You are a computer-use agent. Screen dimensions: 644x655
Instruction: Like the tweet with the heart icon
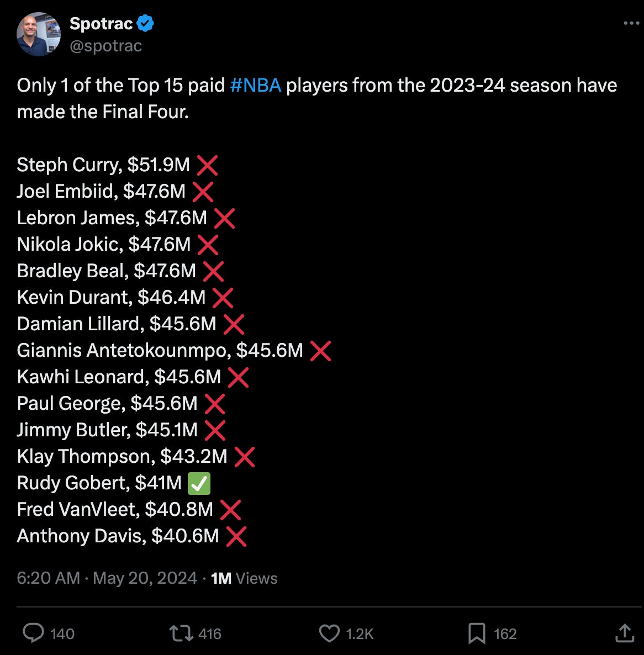(329, 633)
